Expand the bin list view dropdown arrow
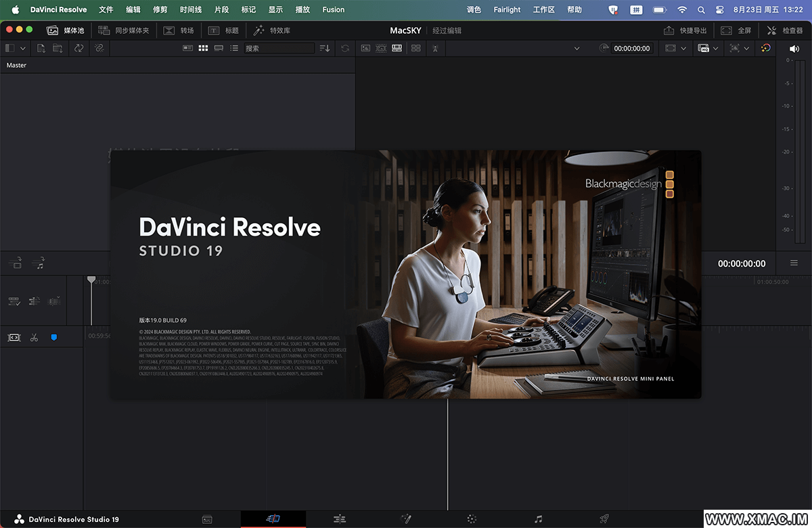Viewport: 812px width, 528px height. coord(23,49)
